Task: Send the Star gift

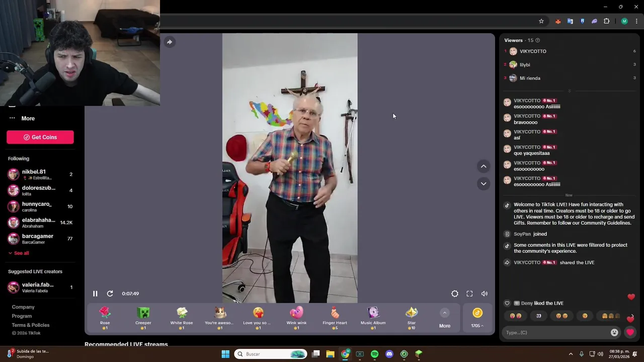Action: 412,318
